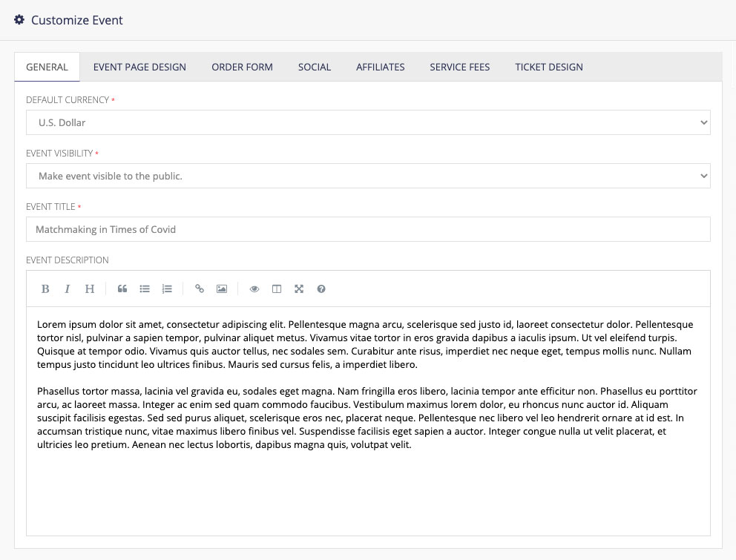Image resolution: width=736 pixels, height=560 pixels.
Task: Toggle bold formatting in description editor
Action: pyautogui.click(x=45, y=289)
